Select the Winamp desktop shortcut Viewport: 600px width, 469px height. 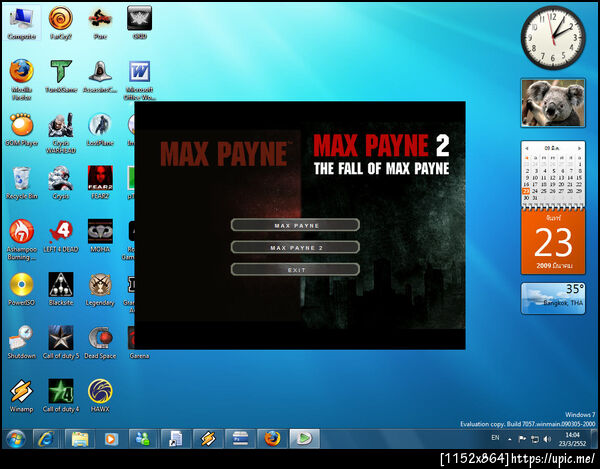tap(22, 396)
